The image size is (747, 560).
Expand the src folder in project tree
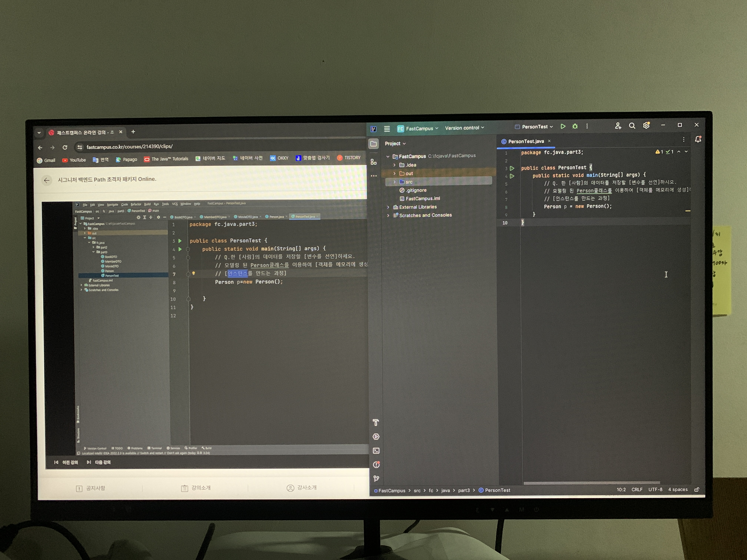tap(394, 182)
